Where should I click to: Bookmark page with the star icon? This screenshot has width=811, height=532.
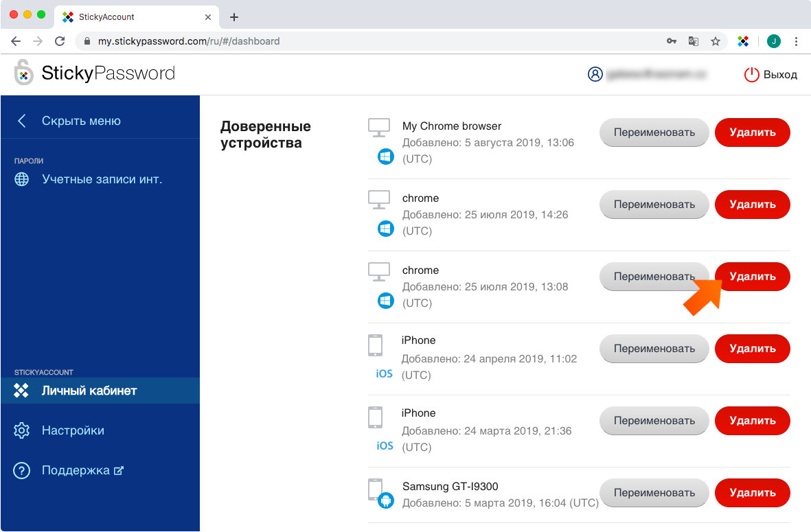point(716,41)
